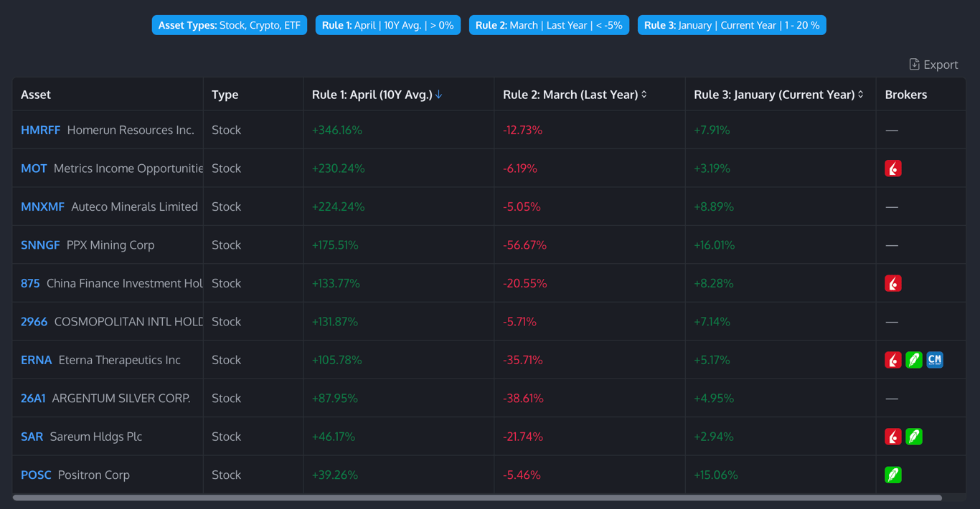Select the -5.46% value for POSC
This screenshot has width=980, height=509.
tap(522, 475)
